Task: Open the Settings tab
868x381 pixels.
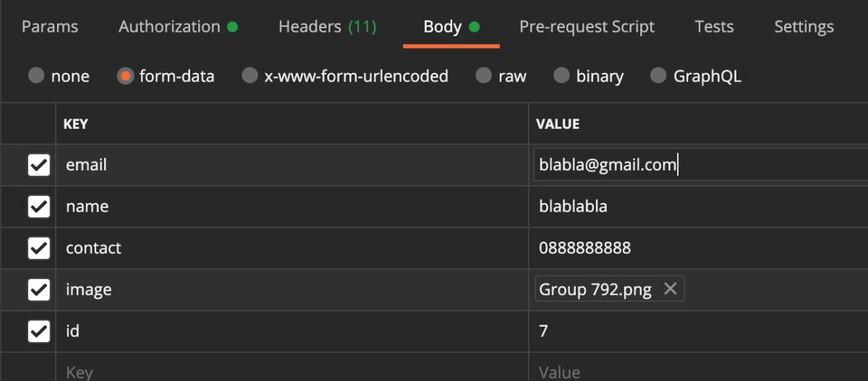Action: coord(804,27)
